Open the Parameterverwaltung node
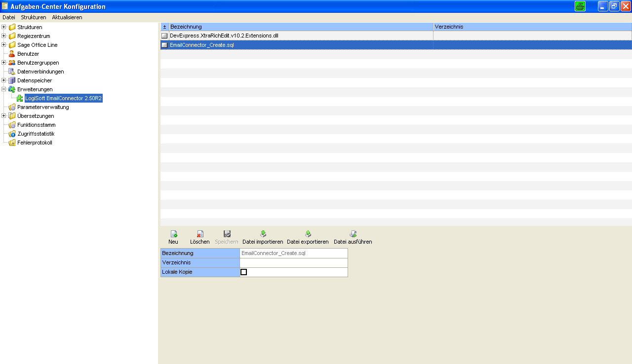Screen dimensions: 632x364 (43, 107)
